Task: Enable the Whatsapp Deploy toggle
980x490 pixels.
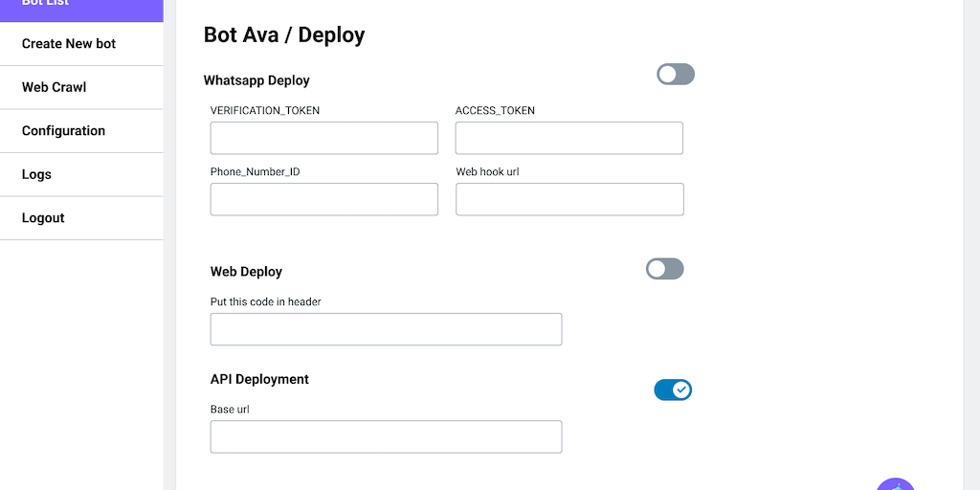Action: coord(675,75)
